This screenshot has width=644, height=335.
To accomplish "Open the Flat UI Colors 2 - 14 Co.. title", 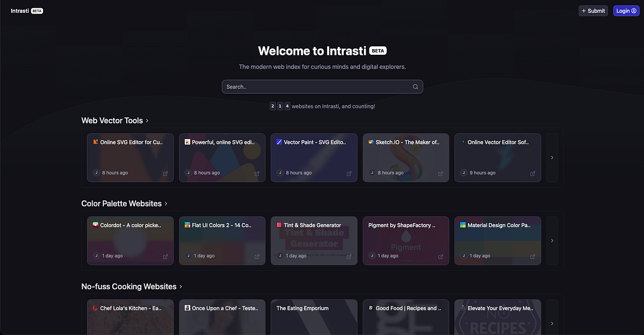I will pos(222,225).
